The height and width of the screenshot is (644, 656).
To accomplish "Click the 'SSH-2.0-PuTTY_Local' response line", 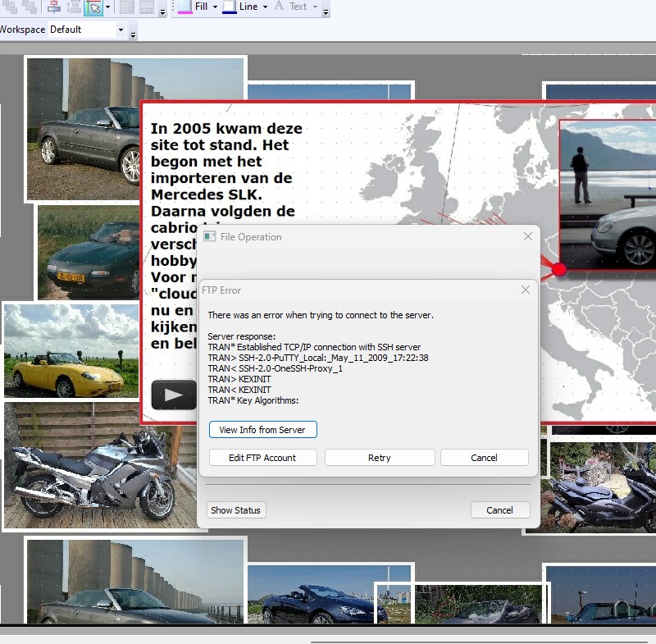I will point(318,358).
